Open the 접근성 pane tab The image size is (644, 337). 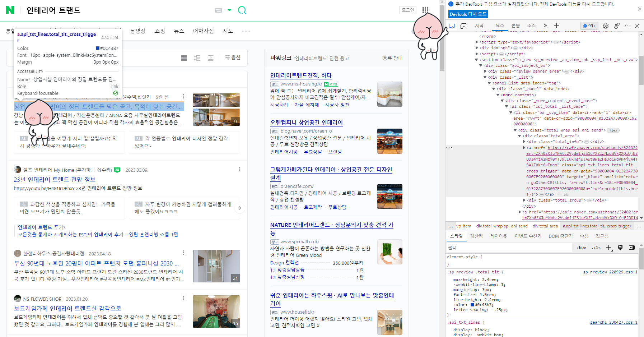[602, 236]
